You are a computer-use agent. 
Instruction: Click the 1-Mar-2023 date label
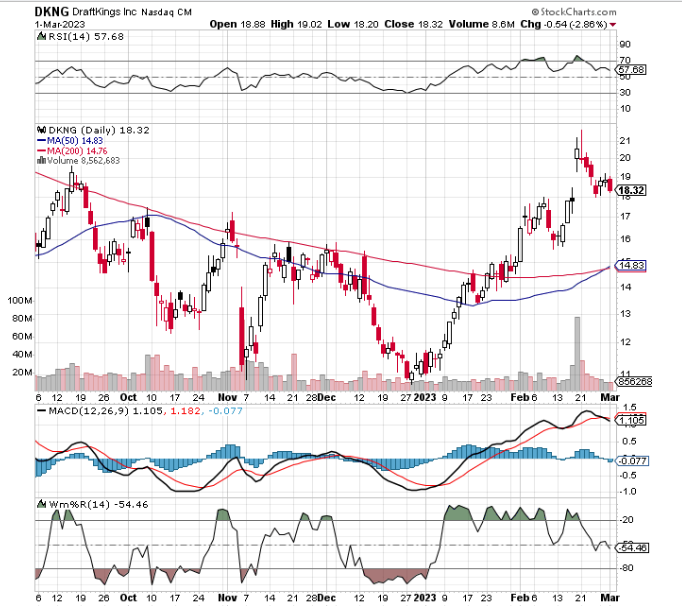(60, 24)
